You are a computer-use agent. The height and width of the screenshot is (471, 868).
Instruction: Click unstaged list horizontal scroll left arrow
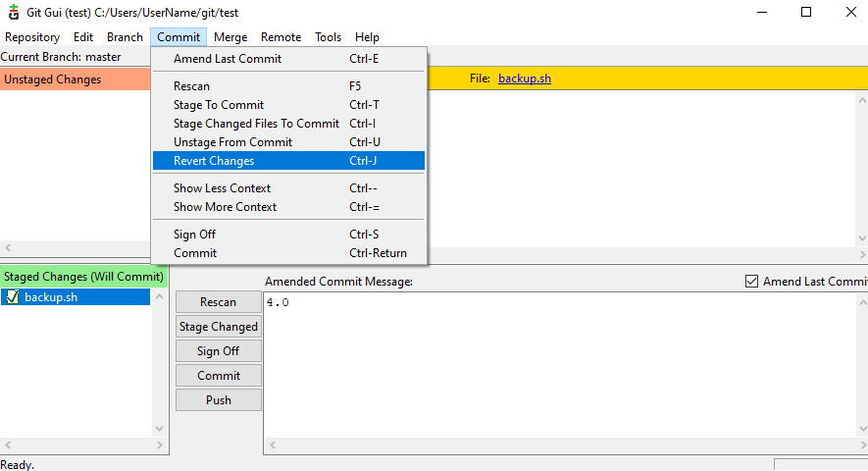(x=8, y=247)
